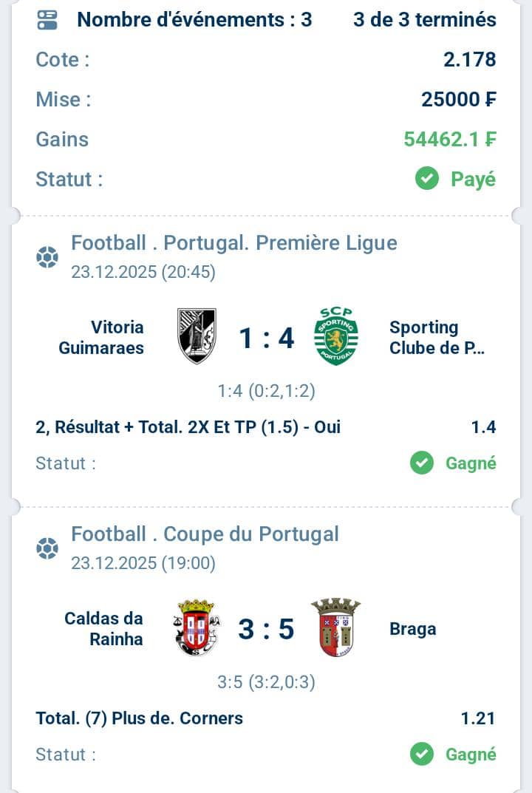Tap the Gagné checkmark for Sporting match
The image size is (532, 793).
click(422, 463)
